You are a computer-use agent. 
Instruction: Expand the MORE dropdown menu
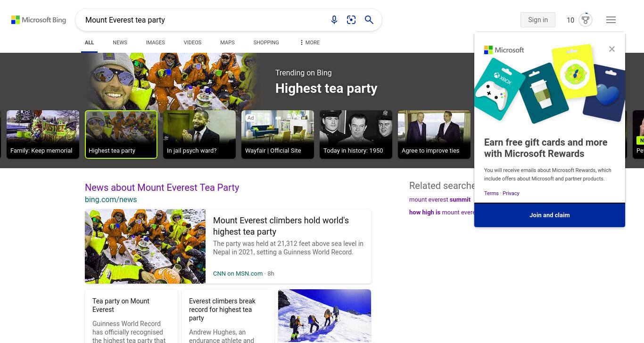(x=309, y=42)
